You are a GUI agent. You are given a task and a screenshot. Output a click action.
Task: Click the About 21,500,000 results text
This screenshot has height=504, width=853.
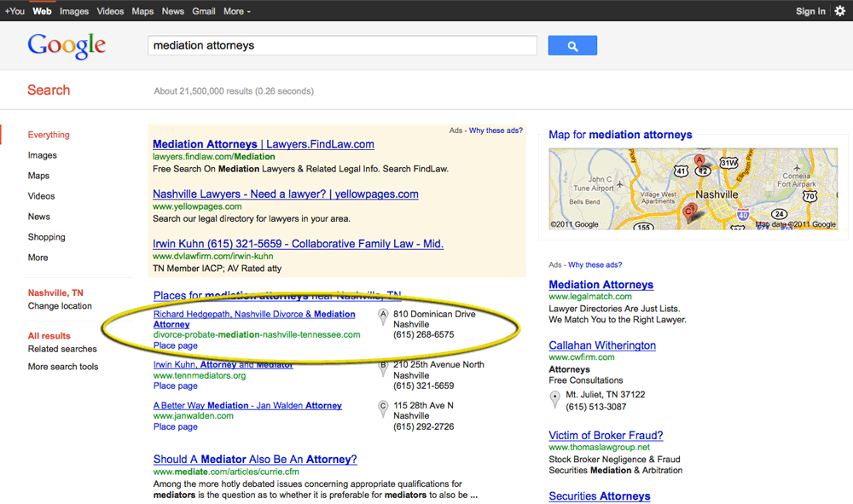[x=234, y=90]
